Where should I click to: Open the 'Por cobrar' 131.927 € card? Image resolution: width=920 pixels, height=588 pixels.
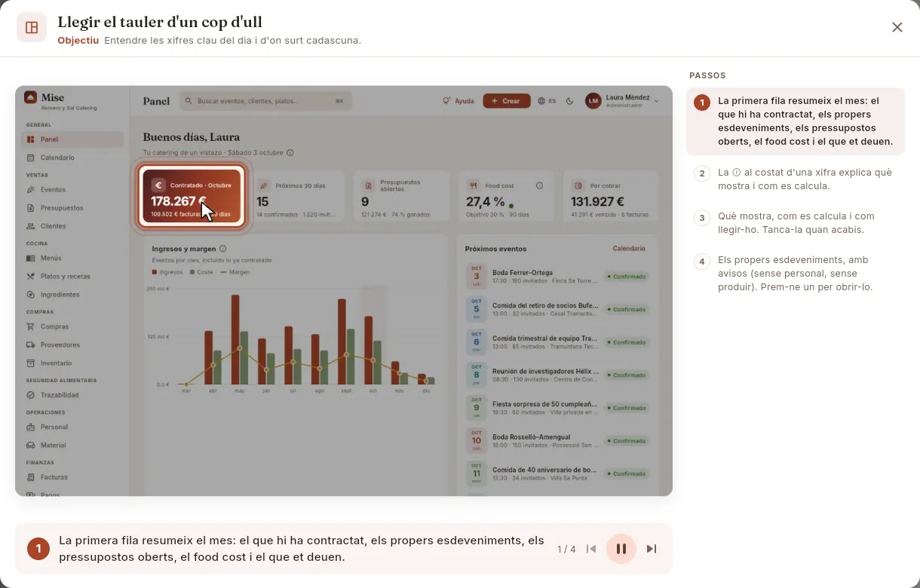point(611,197)
